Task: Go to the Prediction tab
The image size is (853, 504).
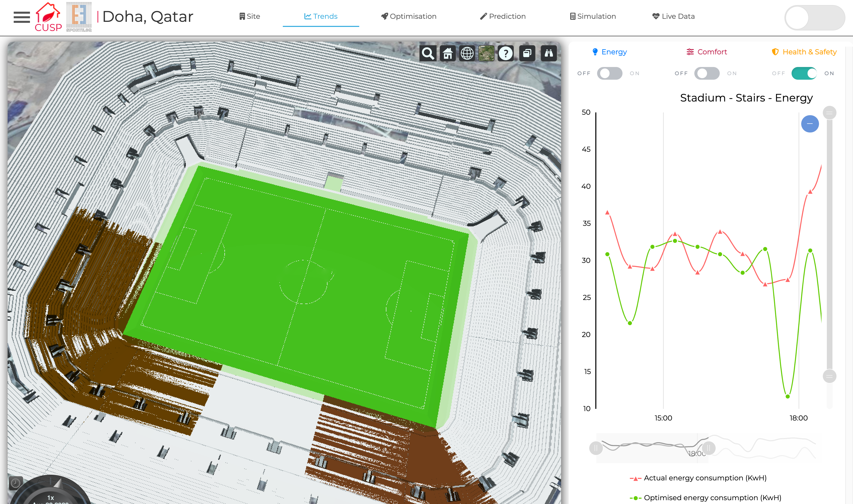Action: pos(503,16)
